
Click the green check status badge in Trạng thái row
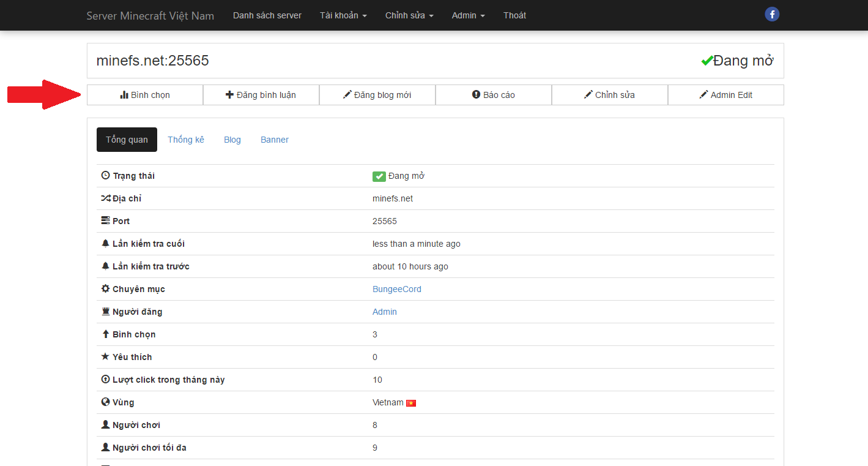(379, 176)
